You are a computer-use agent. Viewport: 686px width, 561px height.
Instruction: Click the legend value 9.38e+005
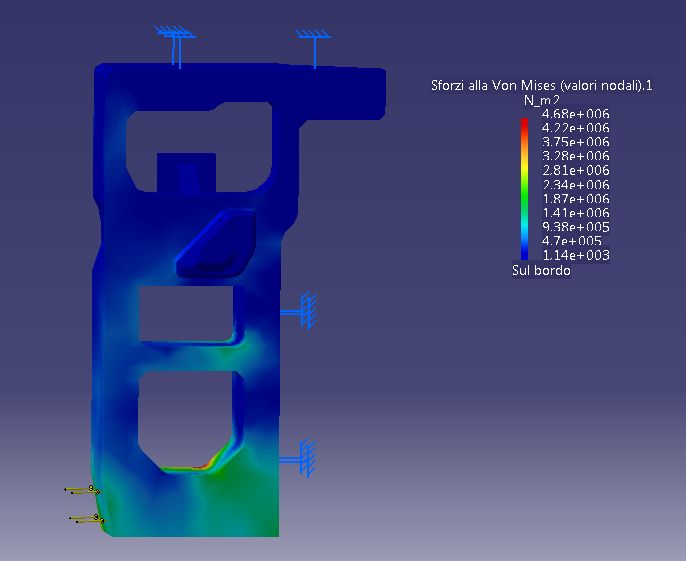[575, 227]
